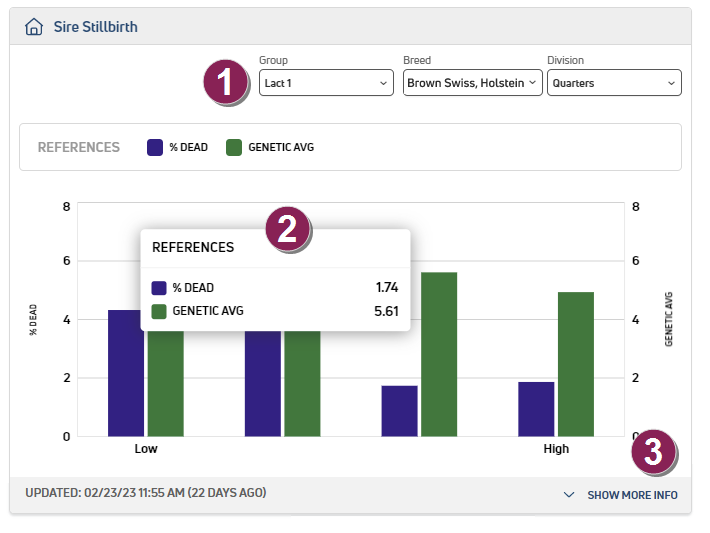Click the Sire Stillbirth widget title

pos(96,27)
